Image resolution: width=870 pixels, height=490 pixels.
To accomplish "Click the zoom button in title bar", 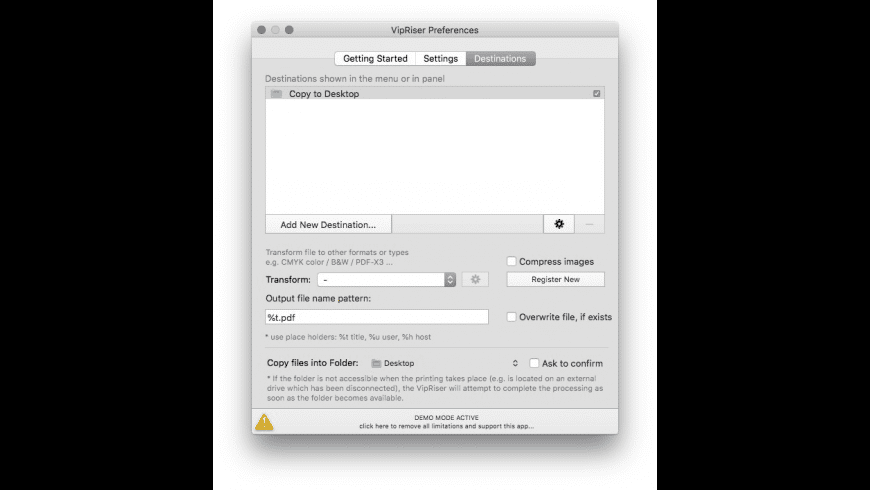I will pos(289,30).
